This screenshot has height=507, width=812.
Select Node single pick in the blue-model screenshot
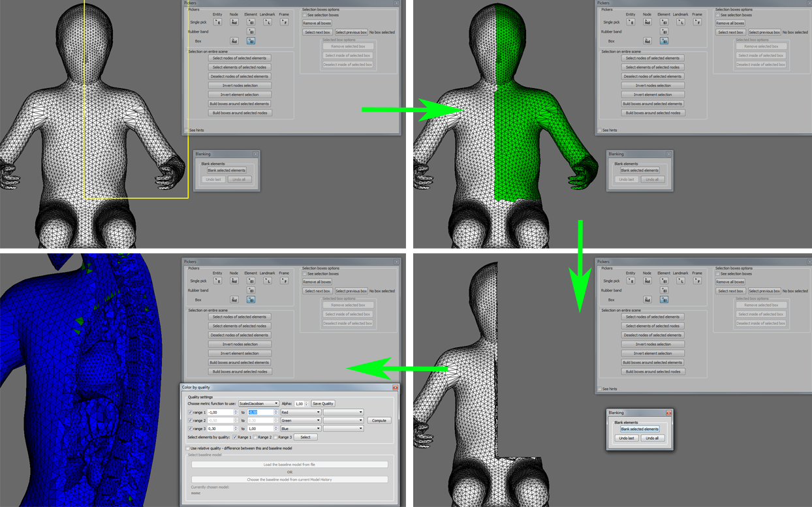[x=234, y=281]
